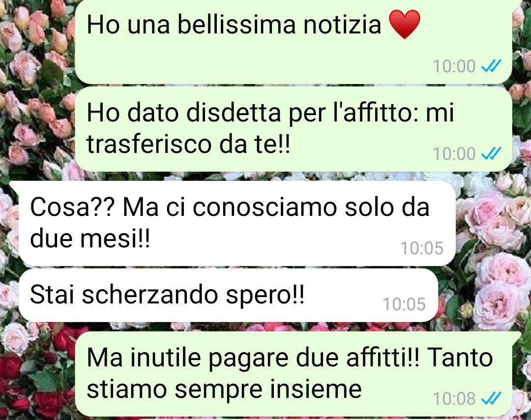Viewport: 531px width, 420px height.
Task: Click the 10:05 timestamp beside 'Stai scherzando'
Action: [x=404, y=304]
